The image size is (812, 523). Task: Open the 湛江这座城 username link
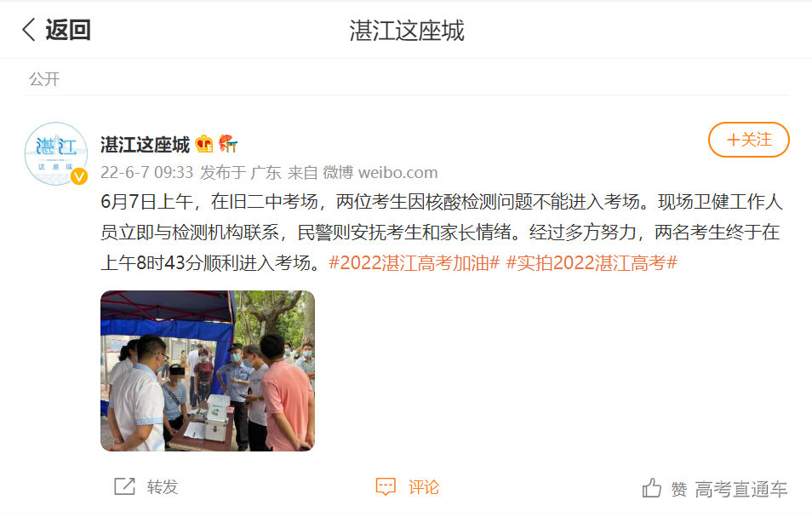(145, 145)
